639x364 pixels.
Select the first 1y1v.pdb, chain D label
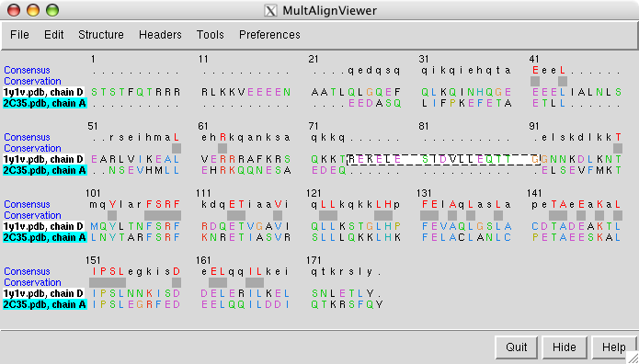(x=44, y=92)
